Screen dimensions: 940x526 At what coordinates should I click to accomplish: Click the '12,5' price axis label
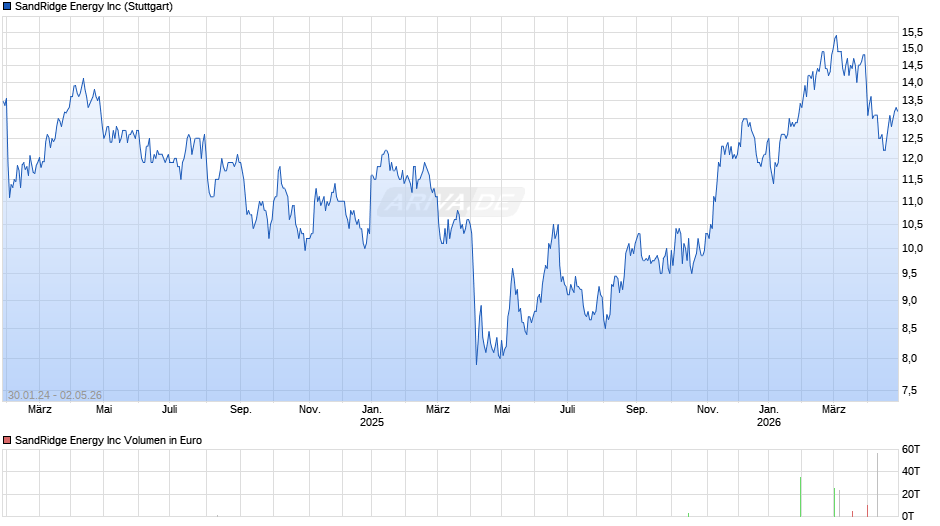912,139
